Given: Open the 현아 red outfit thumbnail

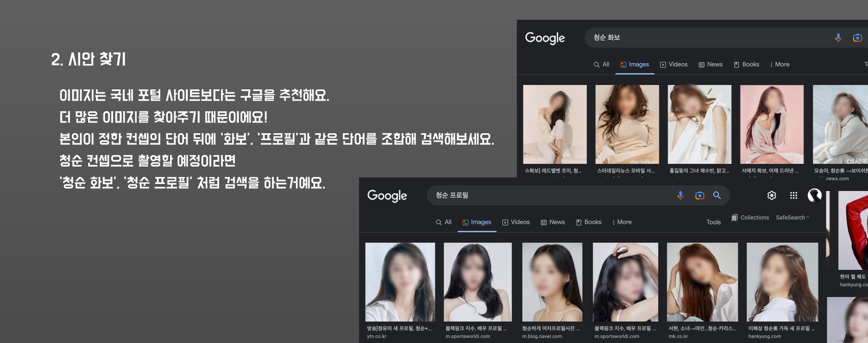Looking at the screenshot, I should pos(853,230).
